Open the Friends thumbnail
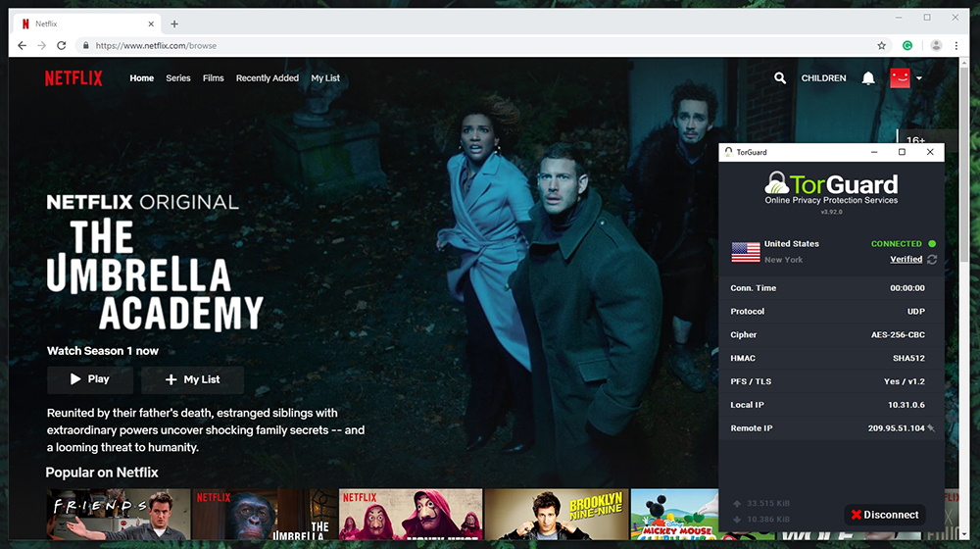This screenshot has width=980, height=549. coord(119,514)
